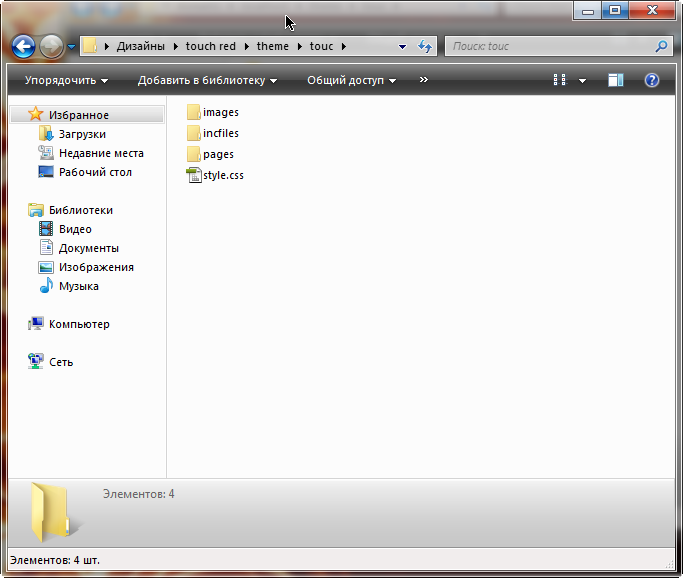Image resolution: width=683 pixels, height=578 pixels.
Task: Click the Документы page icon
Action: click(46, 247)
